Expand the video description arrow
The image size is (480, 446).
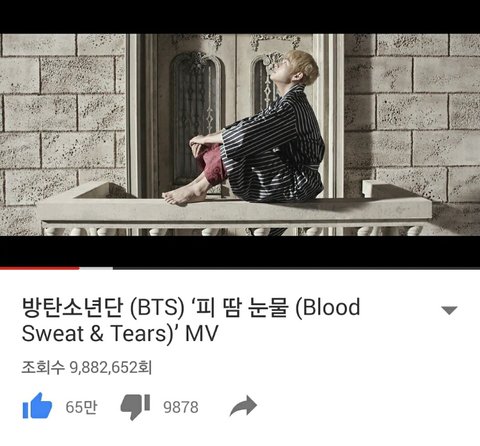[449, 310]
